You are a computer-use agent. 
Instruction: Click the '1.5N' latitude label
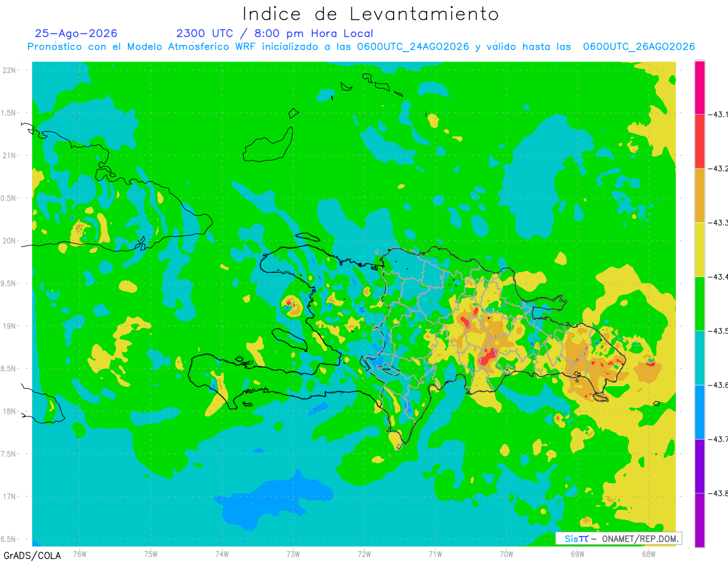coord(8,113)
